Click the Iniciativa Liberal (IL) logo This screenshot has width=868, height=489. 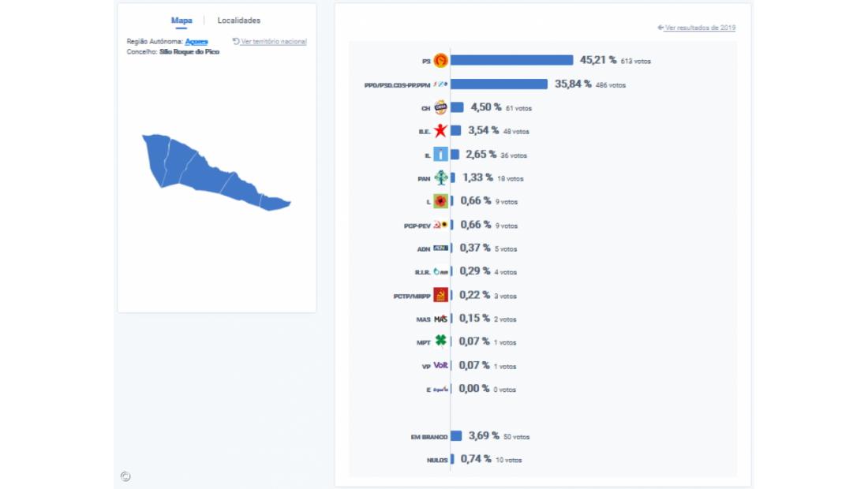tap(440, 155)
